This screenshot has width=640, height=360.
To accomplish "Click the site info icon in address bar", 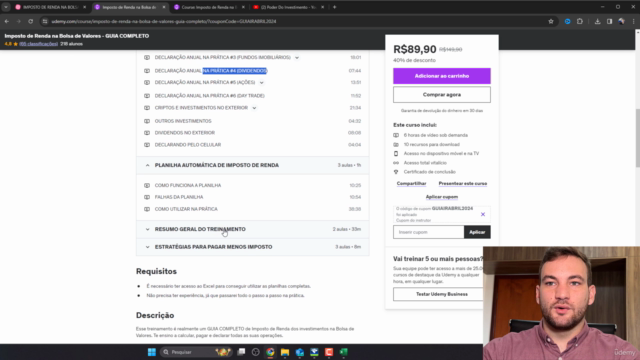I will pos(45,21).
